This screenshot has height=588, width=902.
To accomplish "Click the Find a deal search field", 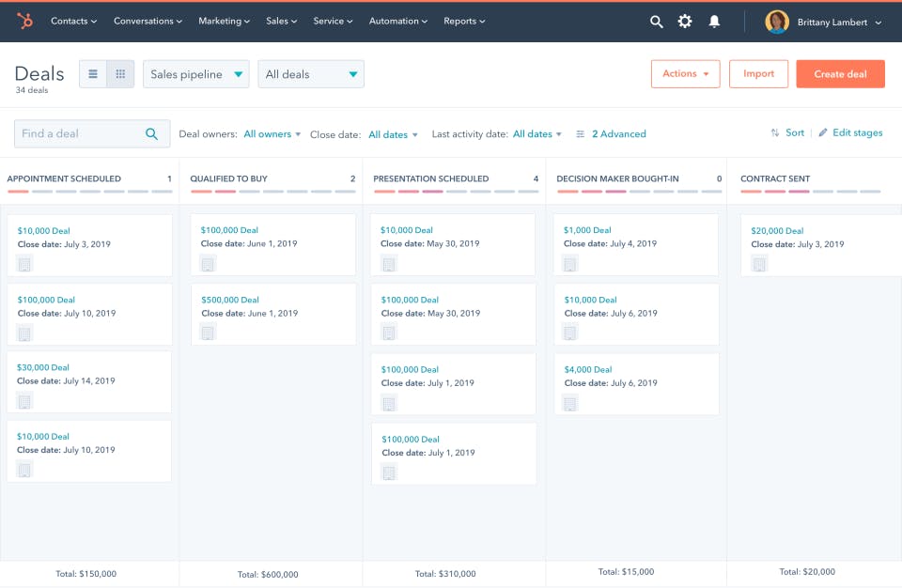I will tap(92, 134).
